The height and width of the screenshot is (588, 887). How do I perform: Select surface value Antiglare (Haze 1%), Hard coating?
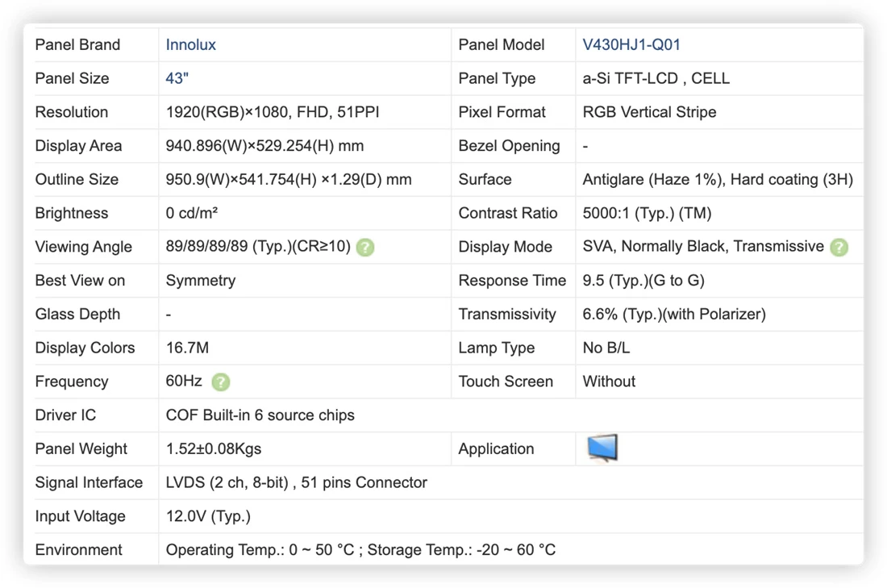point(718,179)
